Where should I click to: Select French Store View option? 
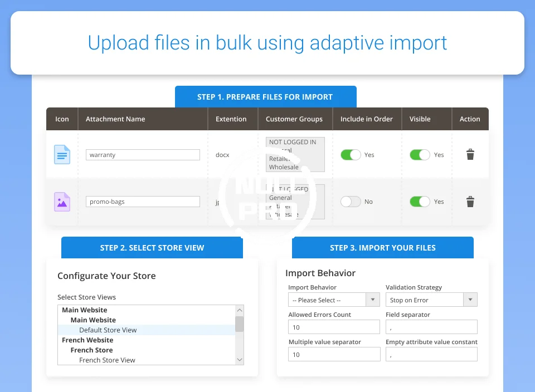107,360
